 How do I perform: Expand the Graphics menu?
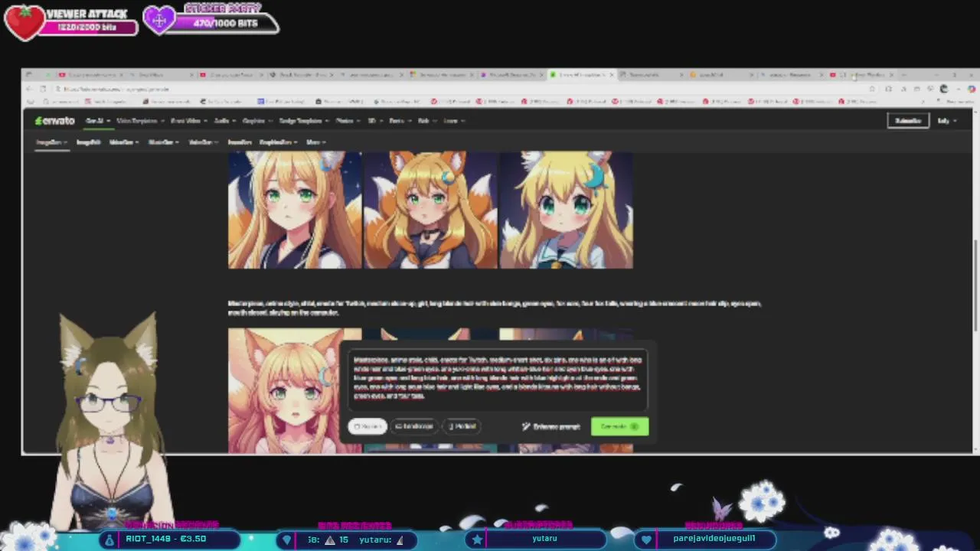point(256,121)
